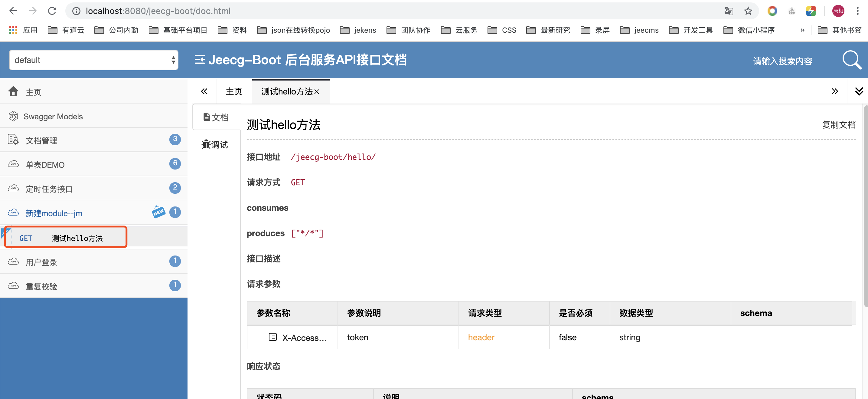This screenshot has width=868, height=399.
Task: Open the CSS bookmark folder
Action: [x=502, y=30]
